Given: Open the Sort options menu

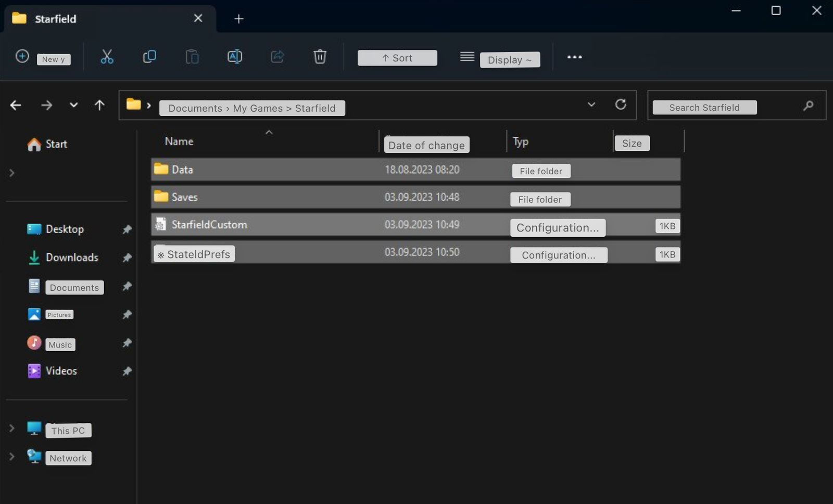Looking at the screenshot, I should point(397,58).
